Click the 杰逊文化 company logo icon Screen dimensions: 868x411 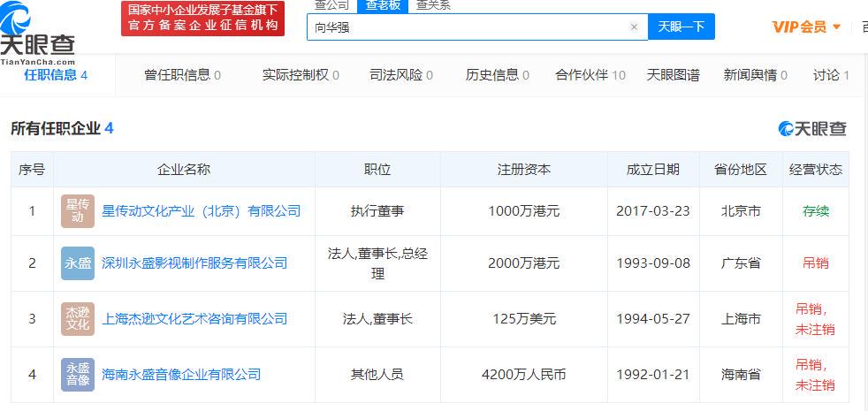click(x=78, y=319)
